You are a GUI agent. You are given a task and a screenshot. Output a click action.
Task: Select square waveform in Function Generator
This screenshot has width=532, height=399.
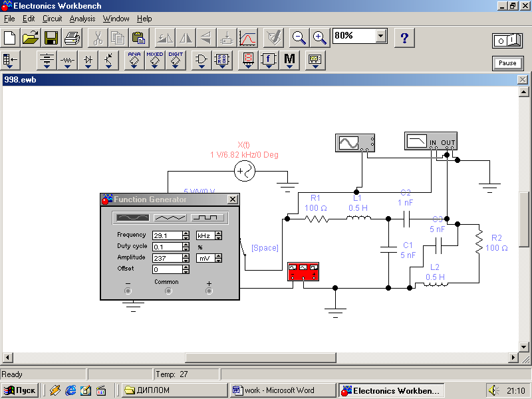pyautogui.click(x=207, y=218)
